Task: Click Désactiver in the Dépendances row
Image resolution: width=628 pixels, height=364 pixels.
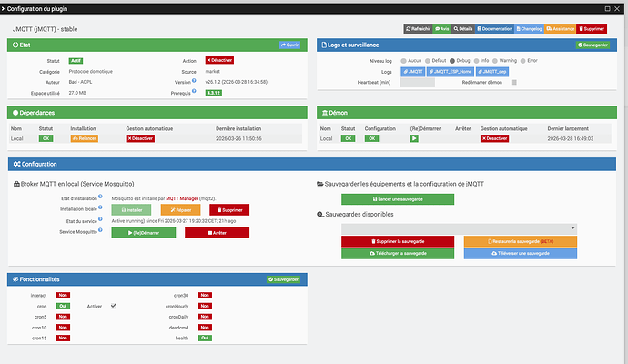Action: [140, 138]
